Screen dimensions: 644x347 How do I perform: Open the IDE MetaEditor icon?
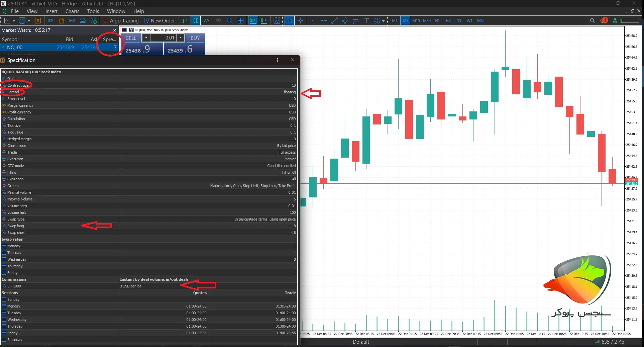click(50, 21)
